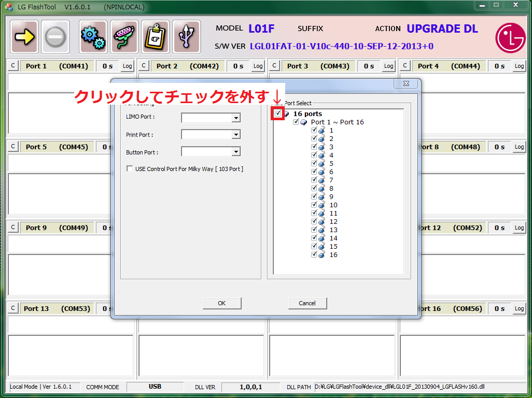
Task: Click the Port 3 (COM43) label
Action: pyautogui.click(x=318, y=66)
